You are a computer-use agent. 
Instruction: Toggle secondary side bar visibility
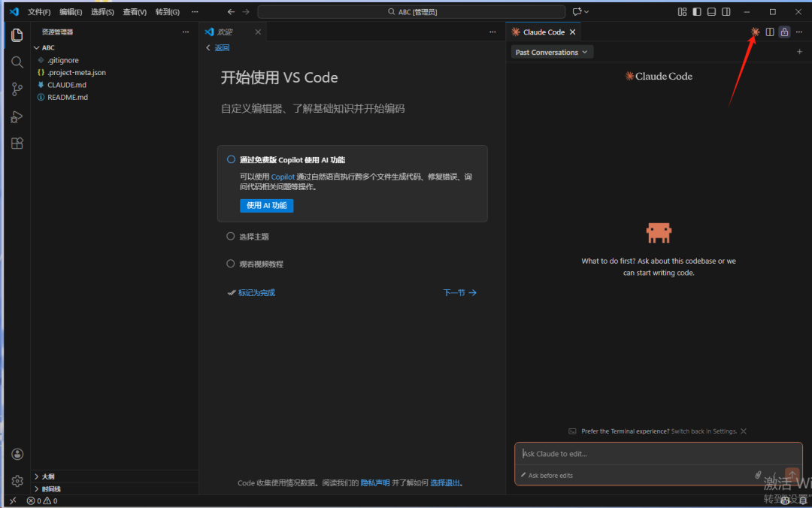726,11
